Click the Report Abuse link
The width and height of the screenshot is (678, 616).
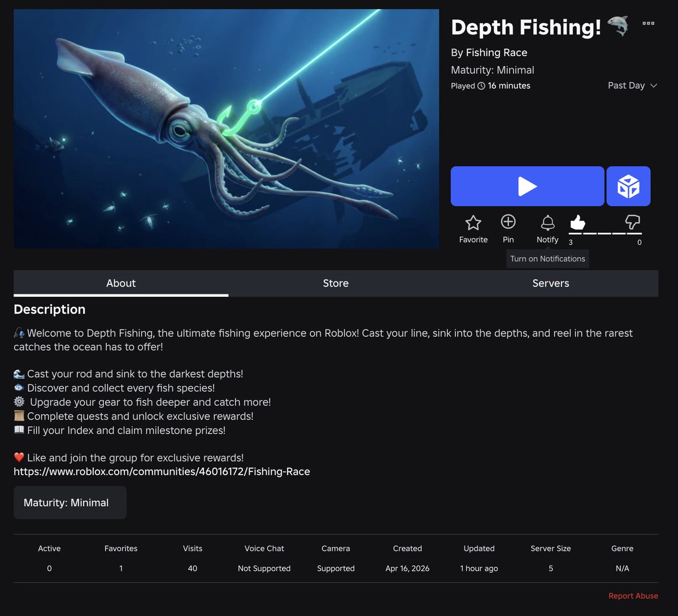(633, 596)
